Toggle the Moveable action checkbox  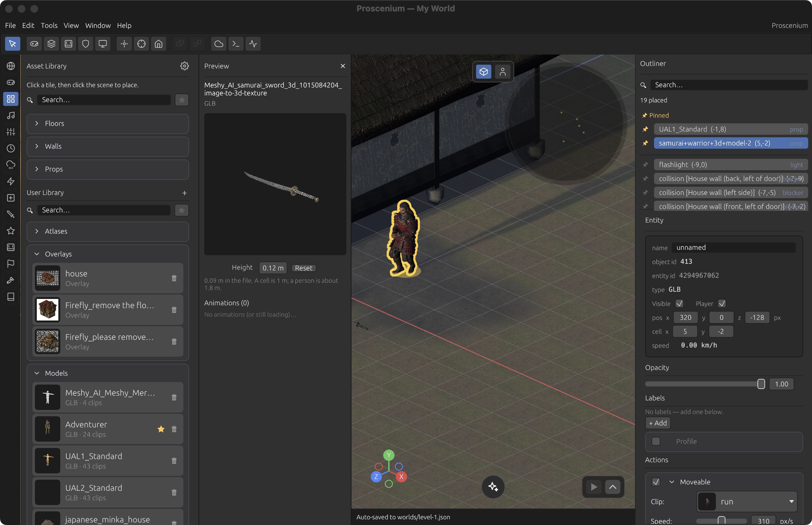[656, 482]
